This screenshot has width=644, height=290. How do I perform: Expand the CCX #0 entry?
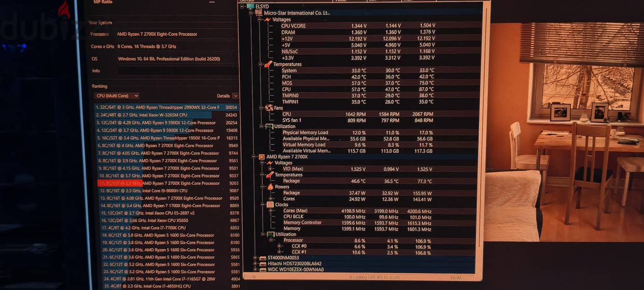pyautogui.click(x=280, y=246)
